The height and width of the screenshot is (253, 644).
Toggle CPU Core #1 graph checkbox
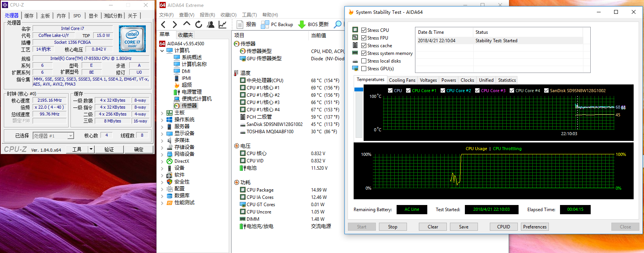[408, 91]
